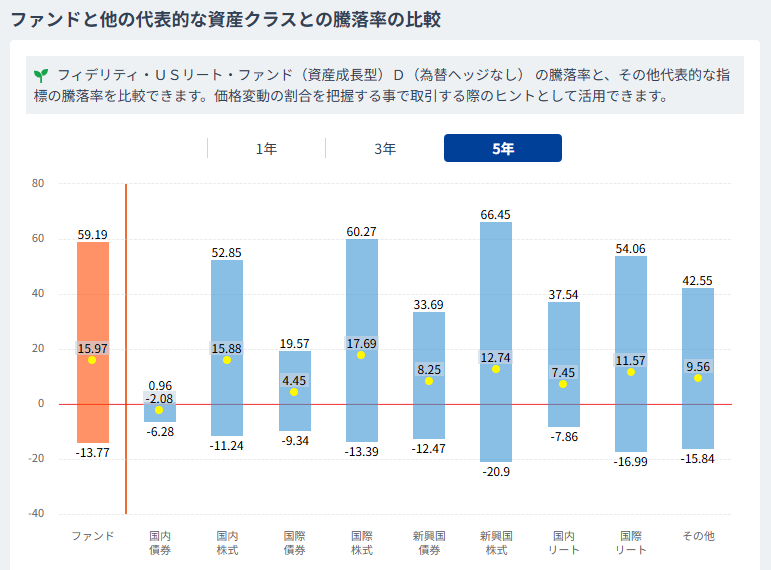Click yellow average dot on 国際株式 bar
The height and width of the screenshot is (570, 771).
(x=361, y=356)
